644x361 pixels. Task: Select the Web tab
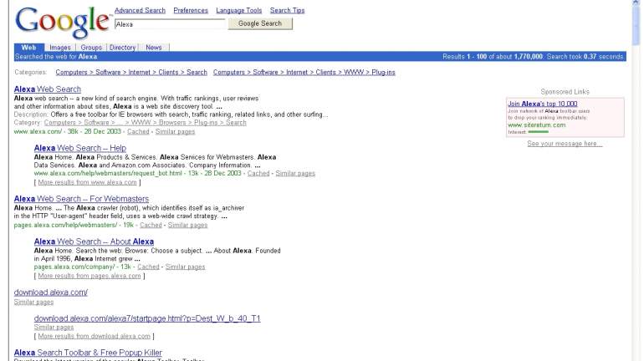(x=28, y=48)
